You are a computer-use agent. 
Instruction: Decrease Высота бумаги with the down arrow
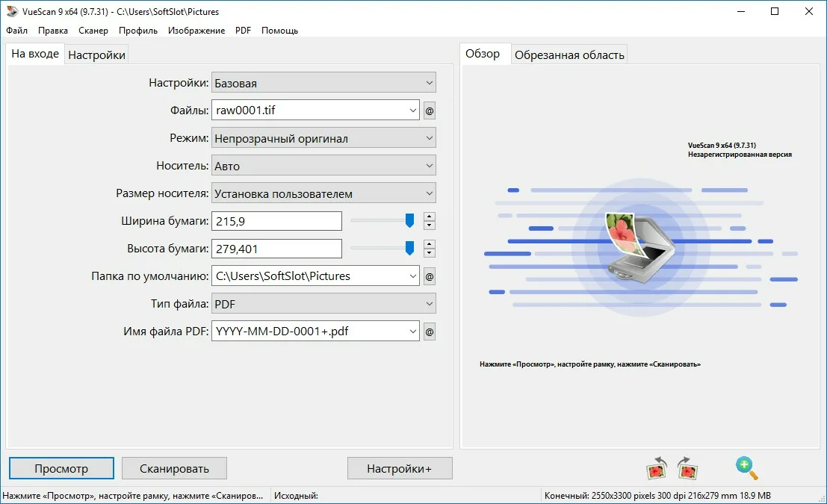tap(430, 252)
